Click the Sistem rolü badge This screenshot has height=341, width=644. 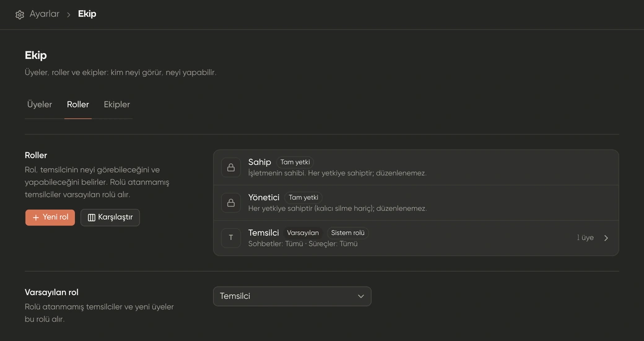[x=348, y=233]
